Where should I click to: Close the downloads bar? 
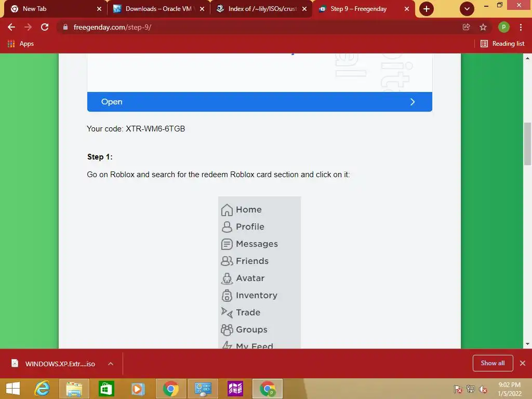523,363
